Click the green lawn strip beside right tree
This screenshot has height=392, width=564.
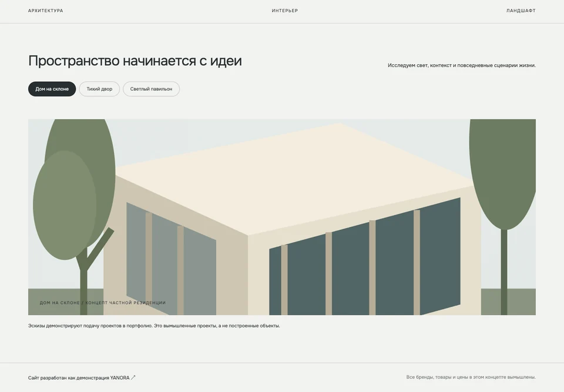pyautogui.click(x=522, y=301)
